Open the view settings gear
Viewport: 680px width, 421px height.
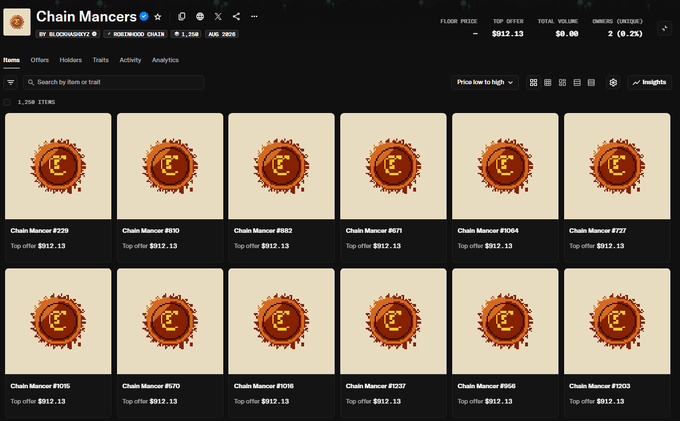pos(613,82)
